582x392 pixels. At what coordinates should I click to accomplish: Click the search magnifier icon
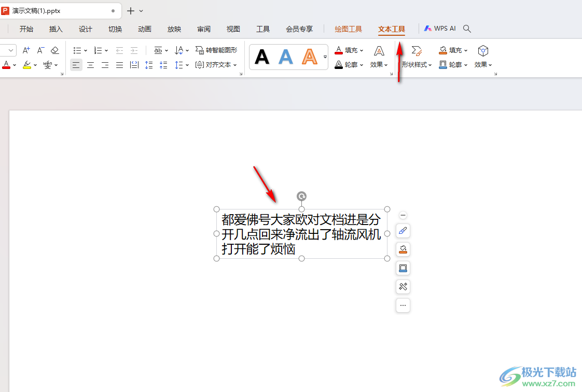[x=467, y=29]
